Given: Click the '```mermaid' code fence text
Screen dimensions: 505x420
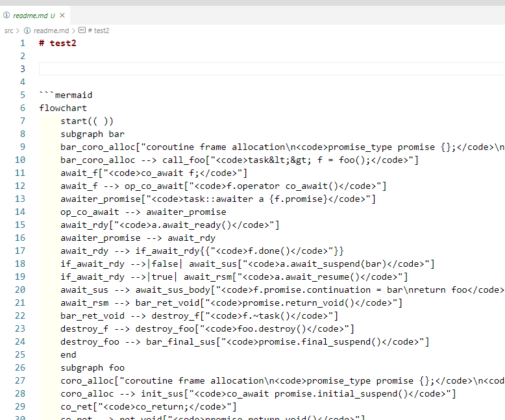Looking at the screenshot, I should click(x=66, y=95).
